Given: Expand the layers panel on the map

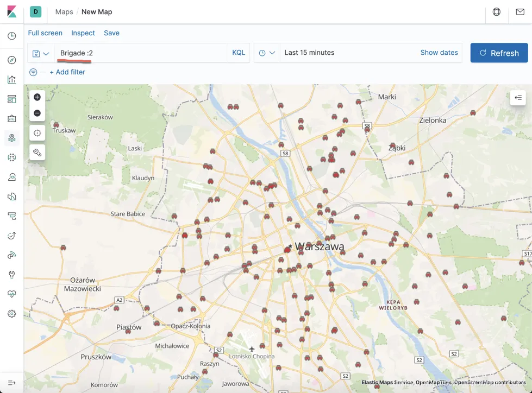Looking at the screenshot, I should 518,98.
